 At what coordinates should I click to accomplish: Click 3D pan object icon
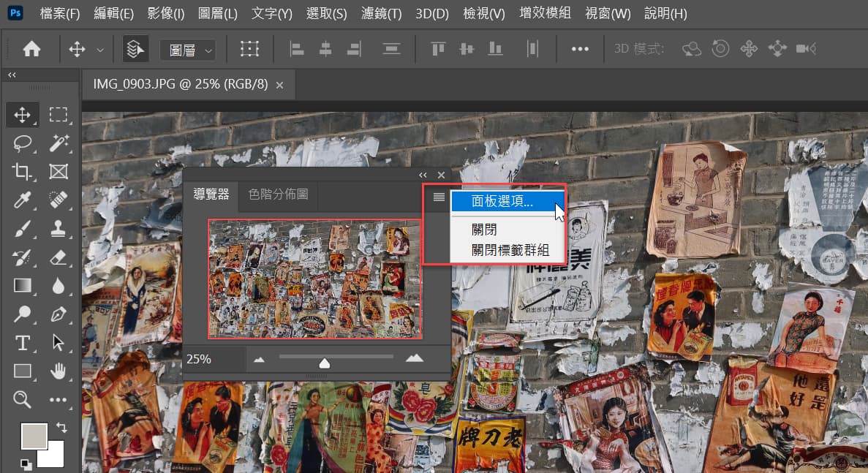point(749,49)
